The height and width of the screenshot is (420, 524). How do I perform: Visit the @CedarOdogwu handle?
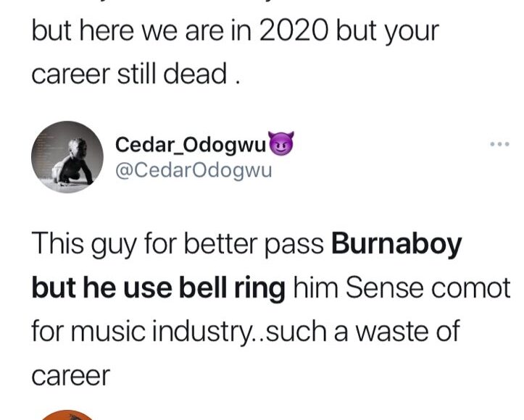[x=194, y=172]
